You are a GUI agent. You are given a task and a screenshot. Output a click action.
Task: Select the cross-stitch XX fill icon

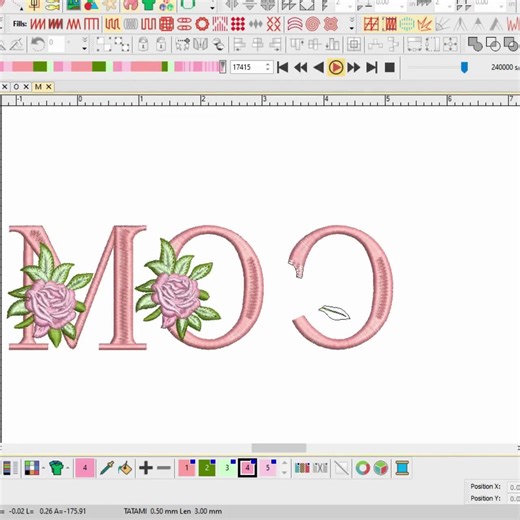click(x=274, y=24)
